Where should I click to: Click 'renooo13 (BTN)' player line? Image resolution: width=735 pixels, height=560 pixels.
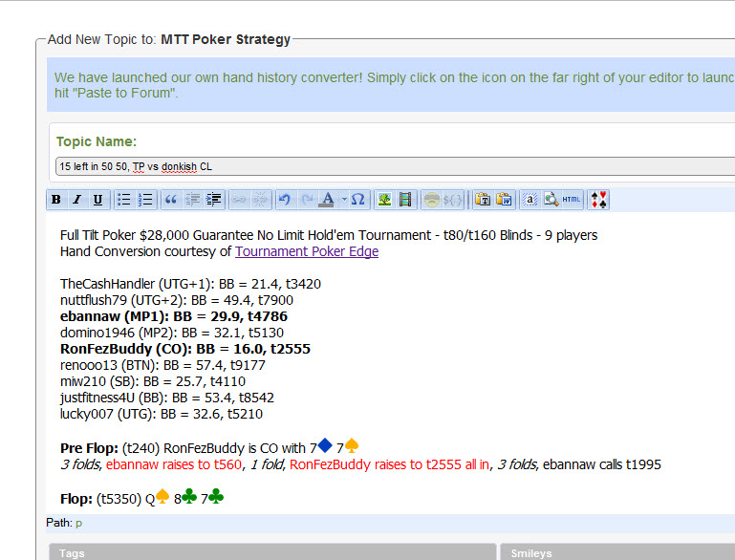162,365
